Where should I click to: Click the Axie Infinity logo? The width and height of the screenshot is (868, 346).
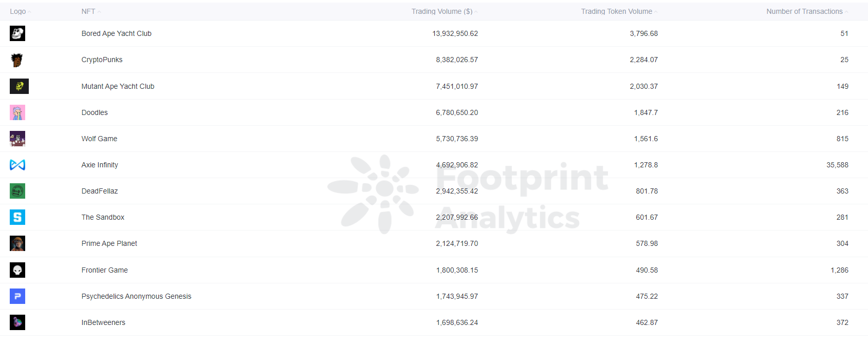[x=17, y=165]
